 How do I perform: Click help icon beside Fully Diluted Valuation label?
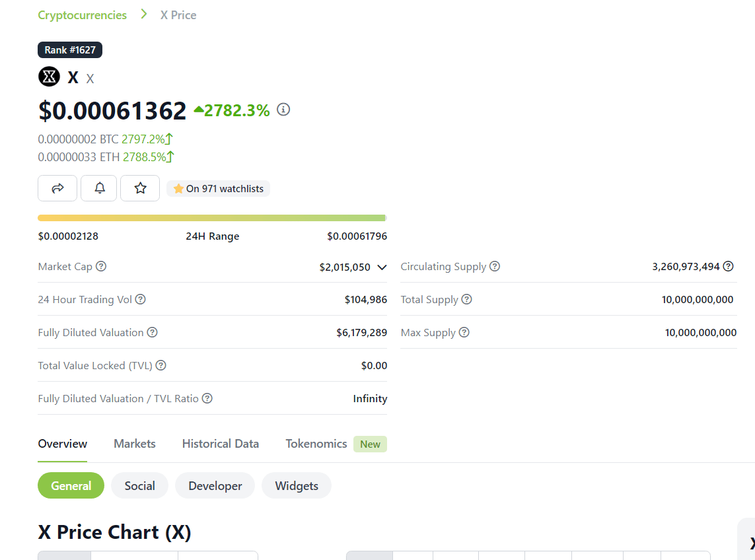[x=152, y=332]
